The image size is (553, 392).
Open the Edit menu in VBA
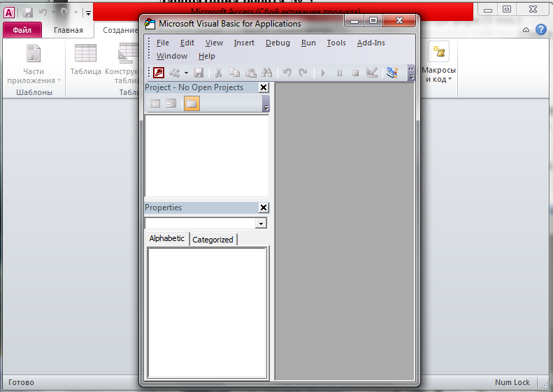pyautogui.click(x=187, y=43)
